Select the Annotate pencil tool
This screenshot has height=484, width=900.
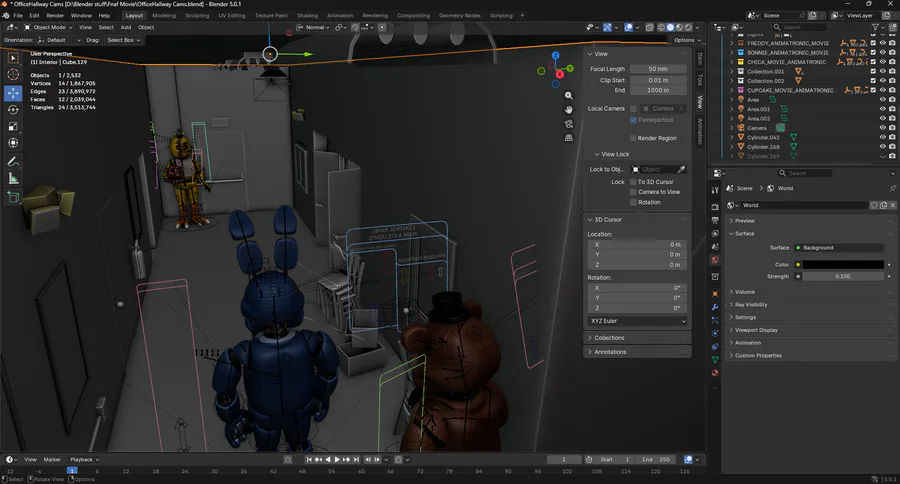pyautogui.click(x=13, y=162)
